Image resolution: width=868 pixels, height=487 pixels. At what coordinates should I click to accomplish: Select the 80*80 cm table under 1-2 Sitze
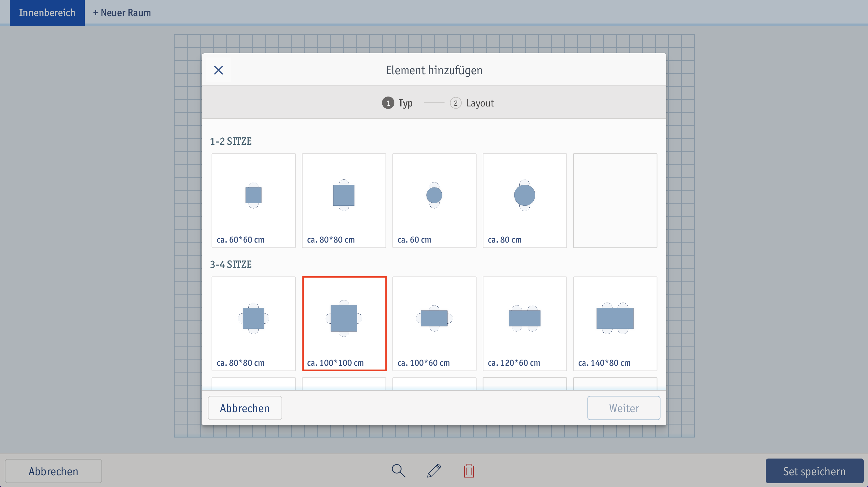(x=344, y=201)
